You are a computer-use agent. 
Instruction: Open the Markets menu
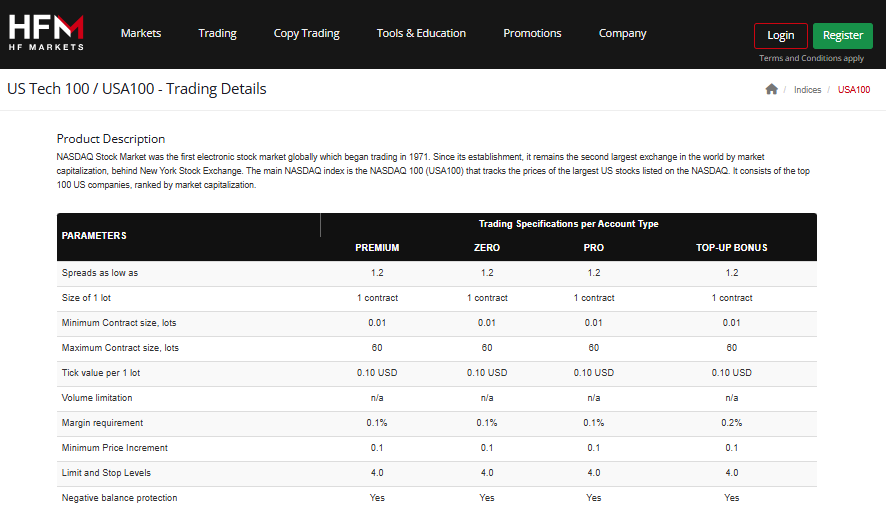pos(141,33)
